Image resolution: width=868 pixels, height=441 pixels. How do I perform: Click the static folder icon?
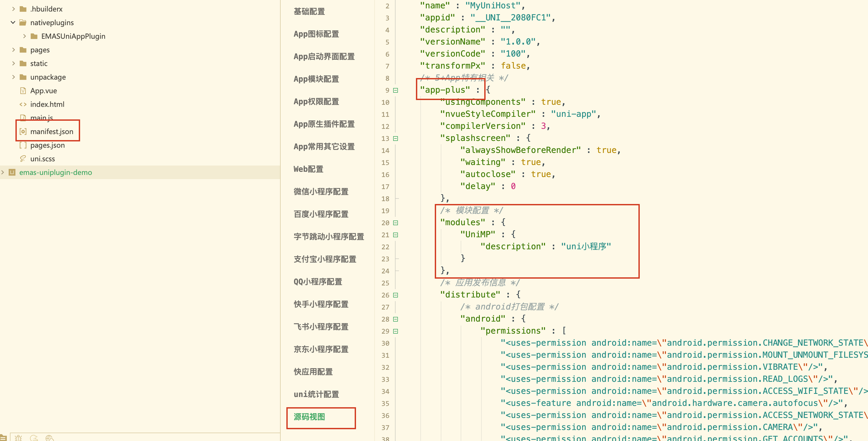point(23,63)
